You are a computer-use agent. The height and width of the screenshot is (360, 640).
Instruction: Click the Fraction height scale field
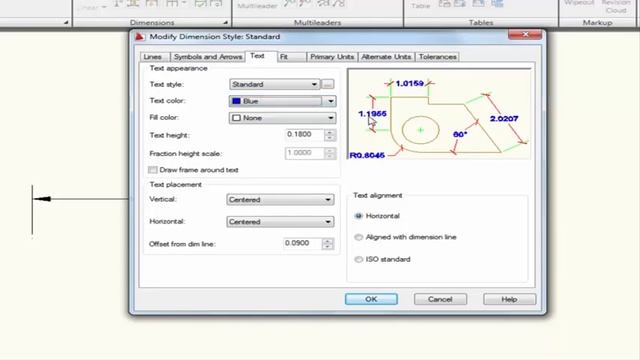tap(304, 153)
